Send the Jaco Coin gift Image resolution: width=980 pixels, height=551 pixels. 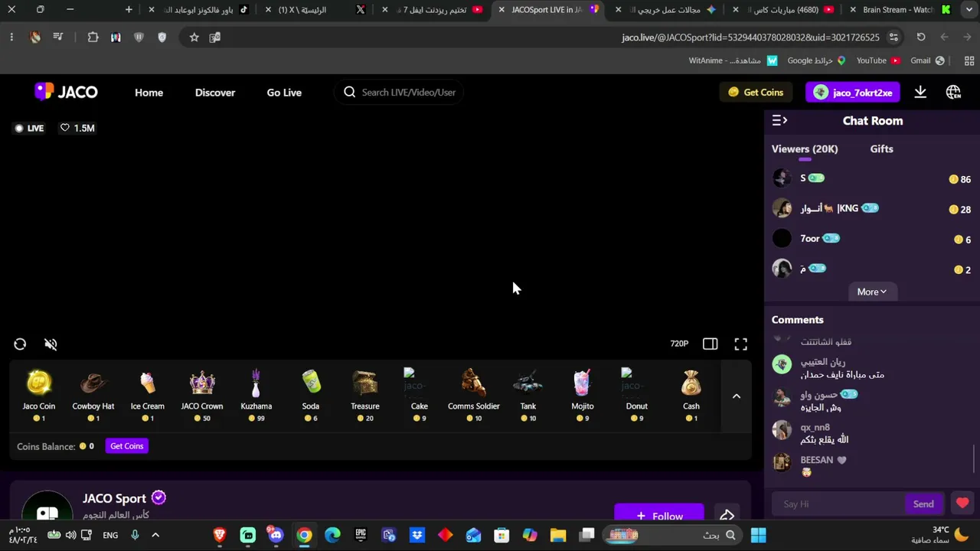pyautogui.click(x=39, y=395)
